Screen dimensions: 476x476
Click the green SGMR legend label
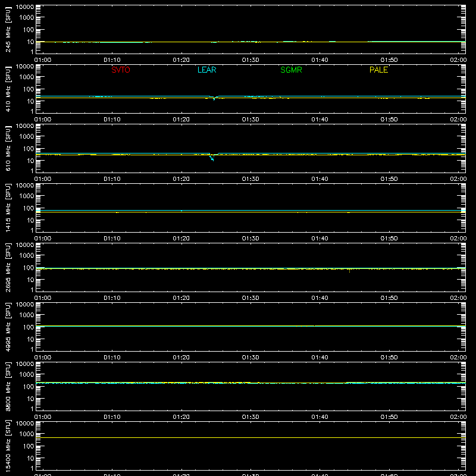click(x=291, y=70)
